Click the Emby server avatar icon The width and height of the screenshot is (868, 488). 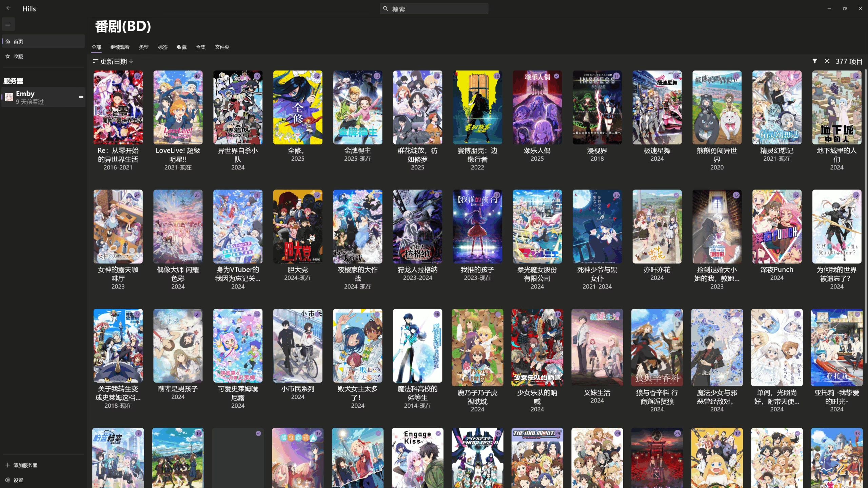point(9,97)
